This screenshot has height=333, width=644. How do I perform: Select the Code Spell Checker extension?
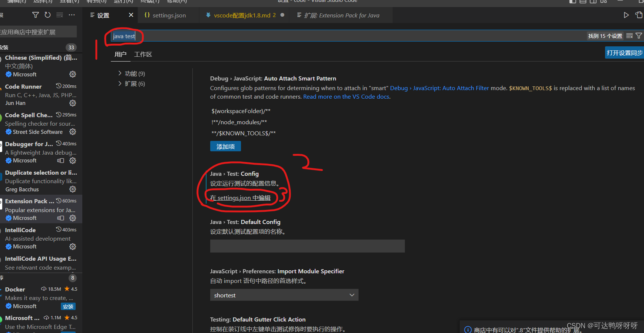41,123
